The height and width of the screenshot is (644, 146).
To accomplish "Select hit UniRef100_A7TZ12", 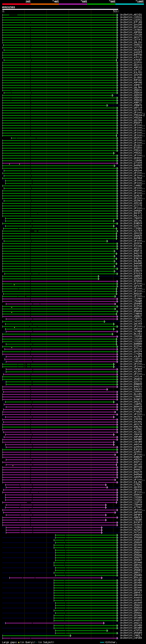I will pyautogui.click(x=131, y=349).
